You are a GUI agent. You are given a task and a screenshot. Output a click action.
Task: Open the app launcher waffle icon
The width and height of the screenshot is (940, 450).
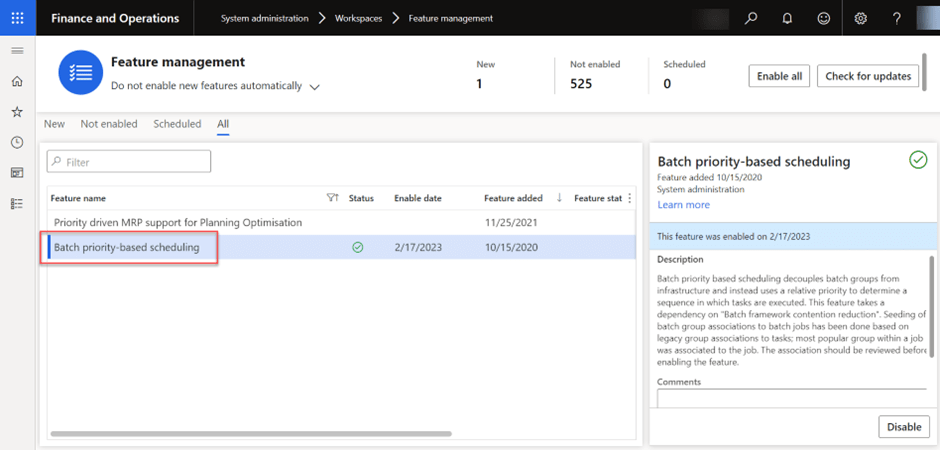17,18
